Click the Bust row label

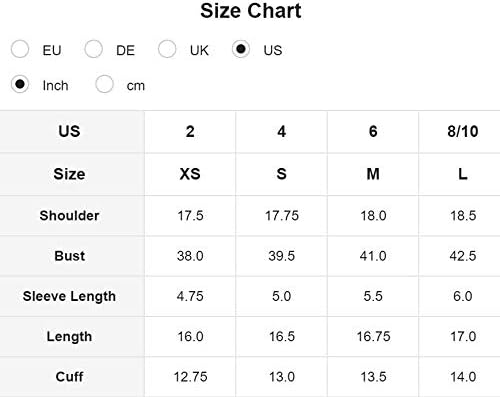tap(69, 256)
